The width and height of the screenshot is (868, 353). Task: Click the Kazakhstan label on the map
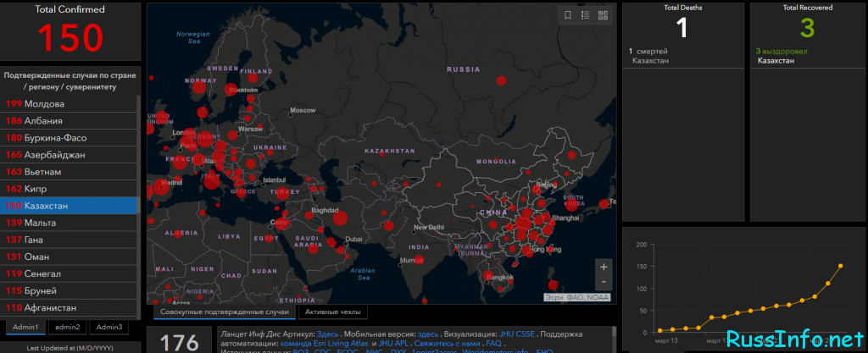390,151
